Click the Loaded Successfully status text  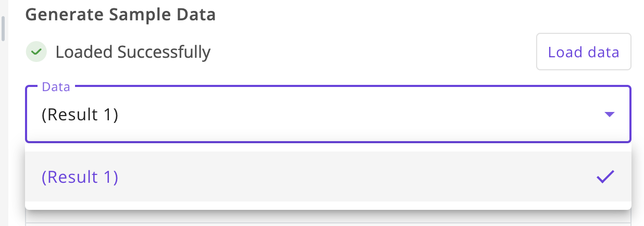point(133,52)
